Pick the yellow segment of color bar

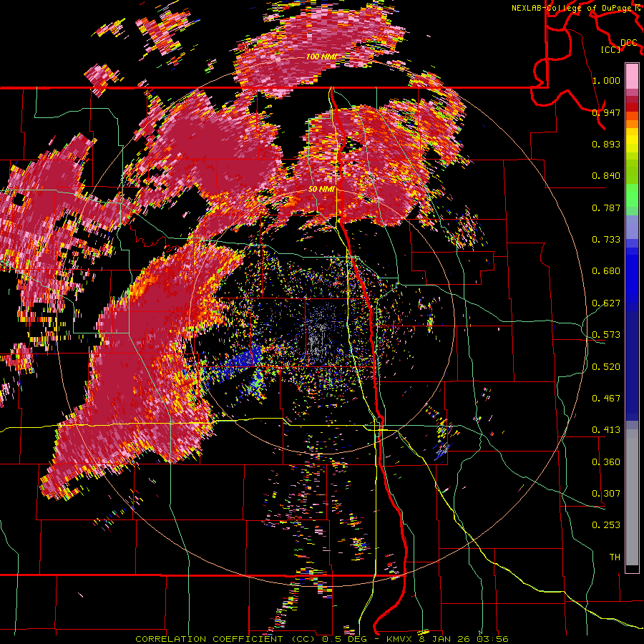coord(632,142)
